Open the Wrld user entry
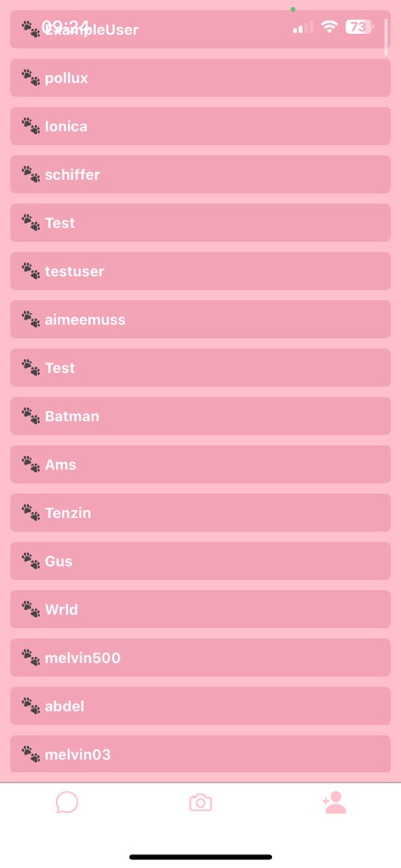The height and width of the screenshot is (868, 401). 200,609
